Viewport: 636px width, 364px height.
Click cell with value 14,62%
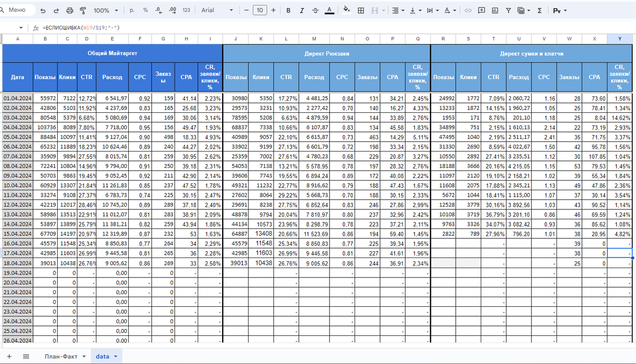(x=619, y=118)
